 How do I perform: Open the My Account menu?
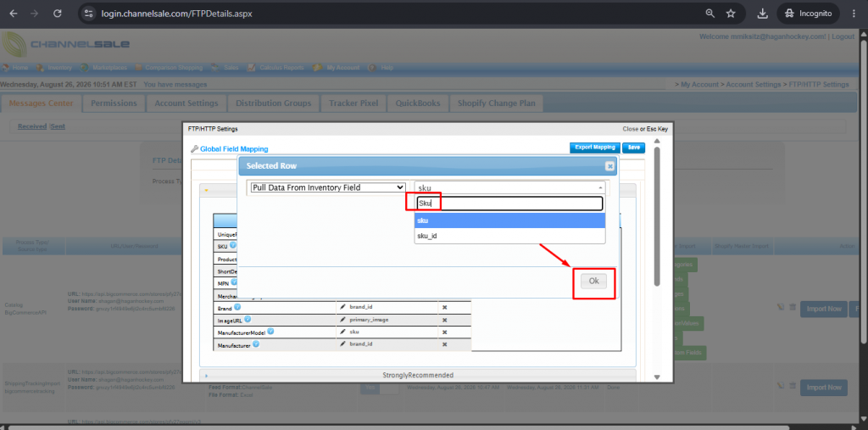(x=337, y=68)
